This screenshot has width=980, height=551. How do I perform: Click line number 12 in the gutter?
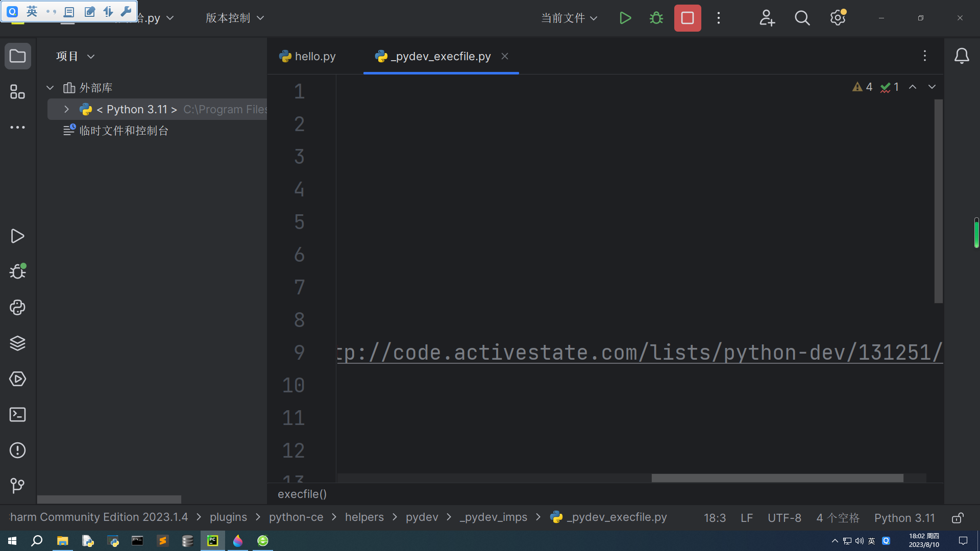pos(293,450)
